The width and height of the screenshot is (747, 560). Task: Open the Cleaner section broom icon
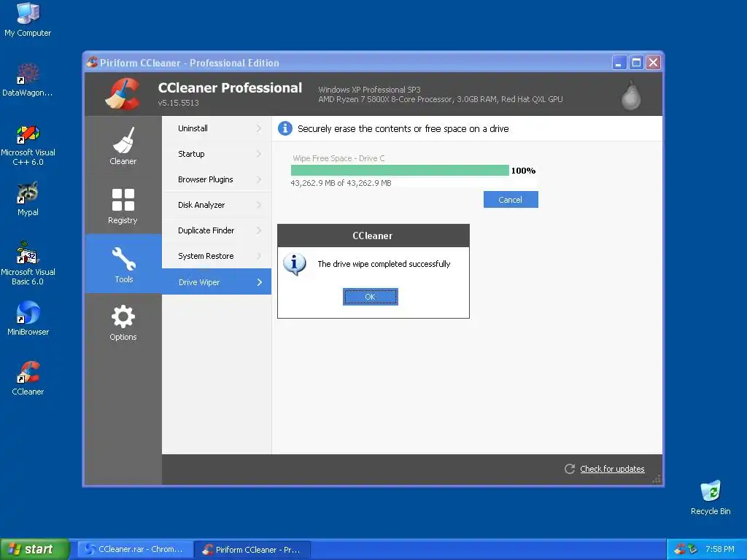(x=123, y=140)
